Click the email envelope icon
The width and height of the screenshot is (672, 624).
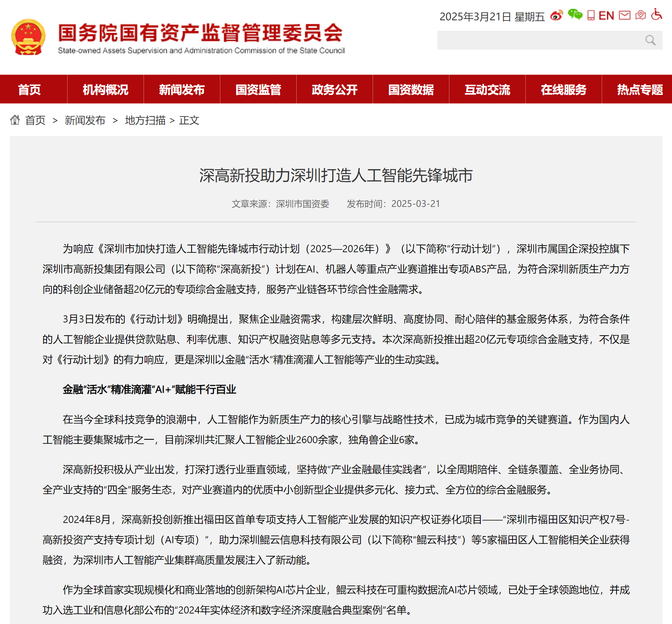click(x=624, y=15)
